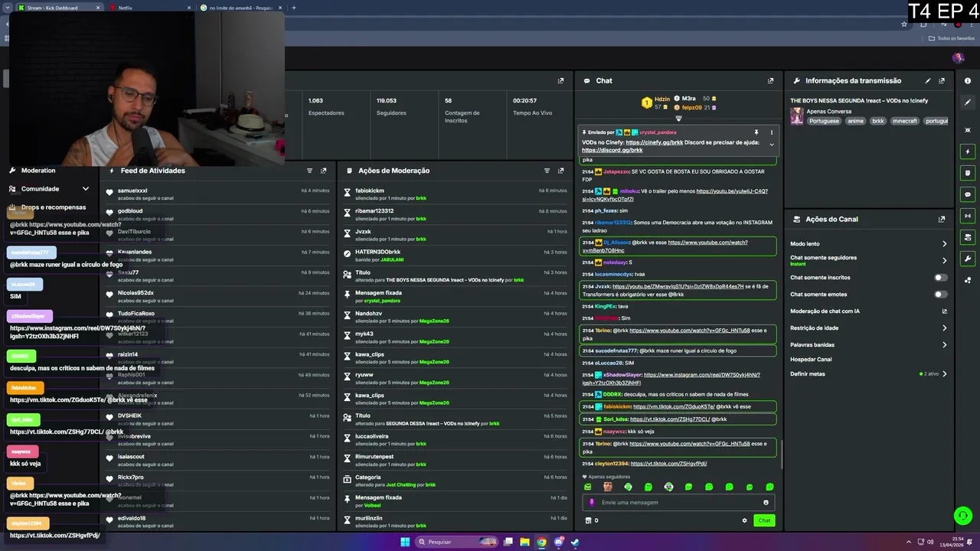This screenshot has width=980, height=551.
Task: Open Moderation in the left sidebar
Action: pos(32,171)
